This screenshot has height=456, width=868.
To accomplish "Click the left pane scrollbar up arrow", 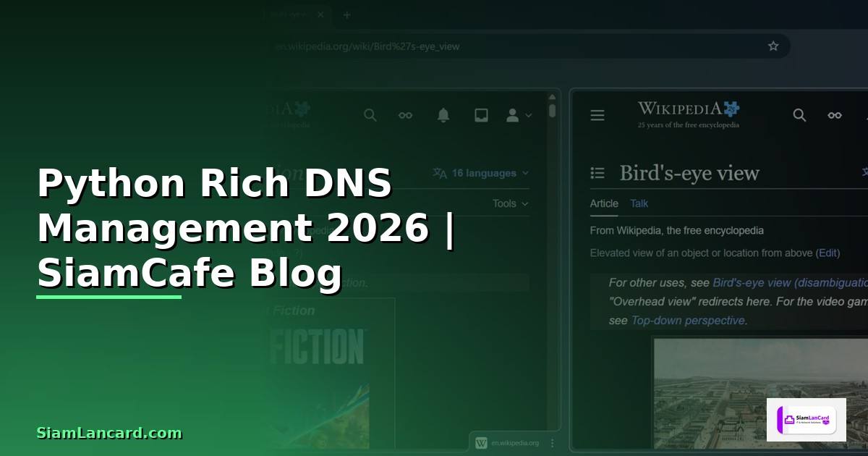I will tap(553, 98).
